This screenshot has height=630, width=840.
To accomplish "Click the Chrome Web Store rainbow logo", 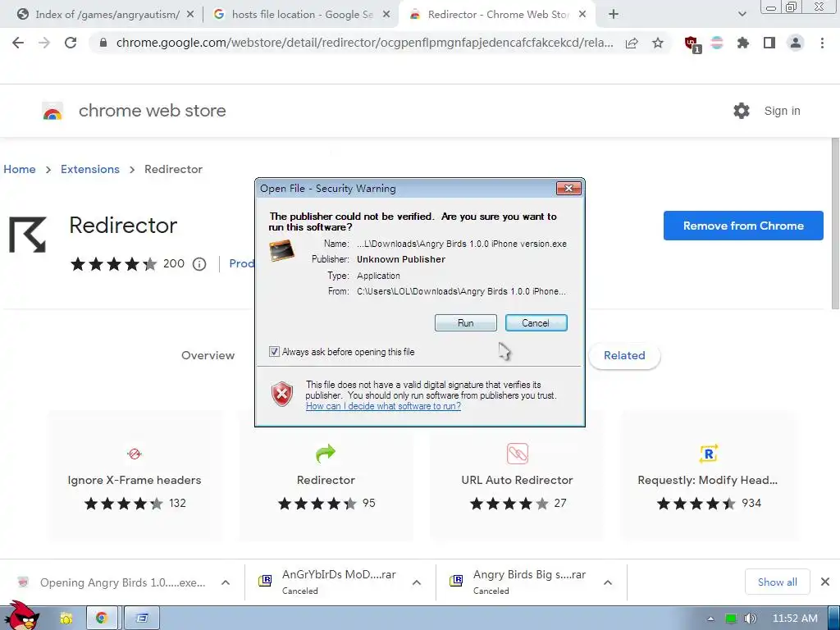I will tap(52, 111).
